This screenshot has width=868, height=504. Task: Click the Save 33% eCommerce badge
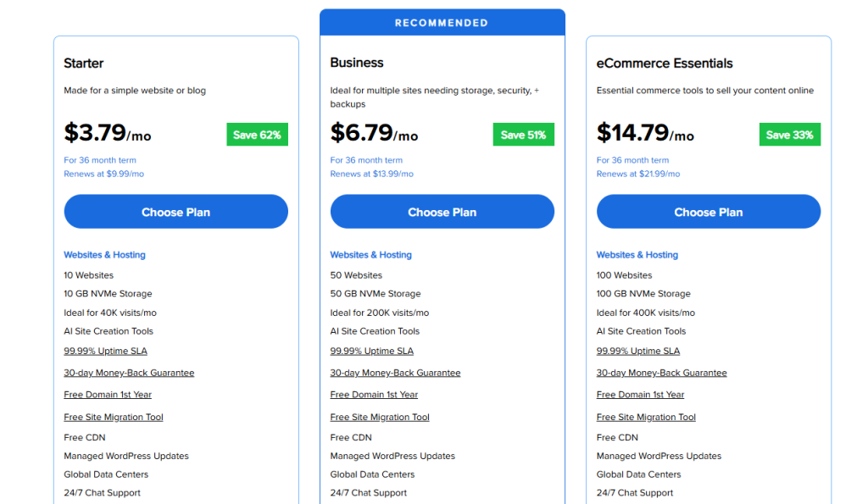[x=789, y=135]
